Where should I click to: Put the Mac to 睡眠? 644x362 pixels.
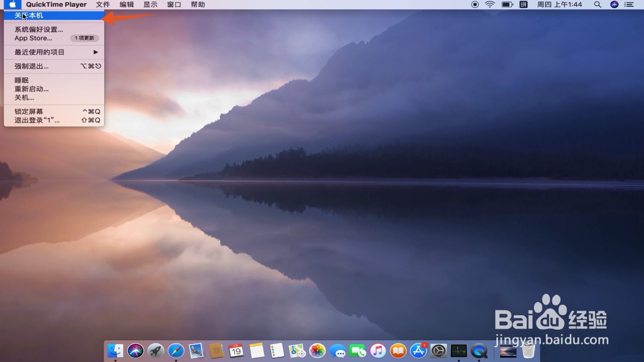pyautogui.click(x=54, y=80)
